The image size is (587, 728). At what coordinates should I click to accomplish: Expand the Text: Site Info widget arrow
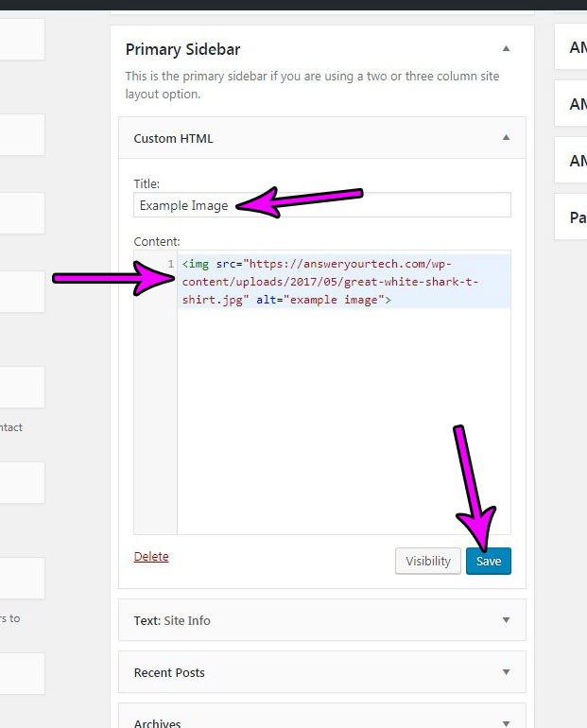click(506, 620)
